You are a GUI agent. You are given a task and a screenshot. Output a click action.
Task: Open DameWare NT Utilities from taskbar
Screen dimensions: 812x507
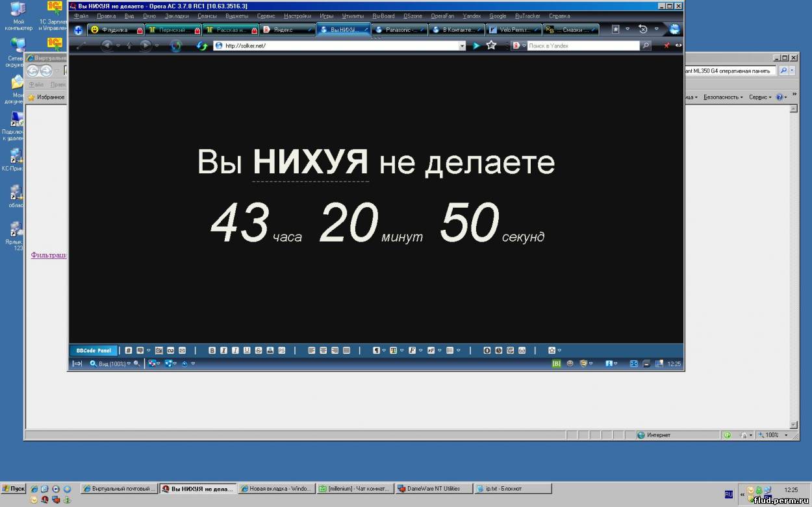[x=433, y=489]
